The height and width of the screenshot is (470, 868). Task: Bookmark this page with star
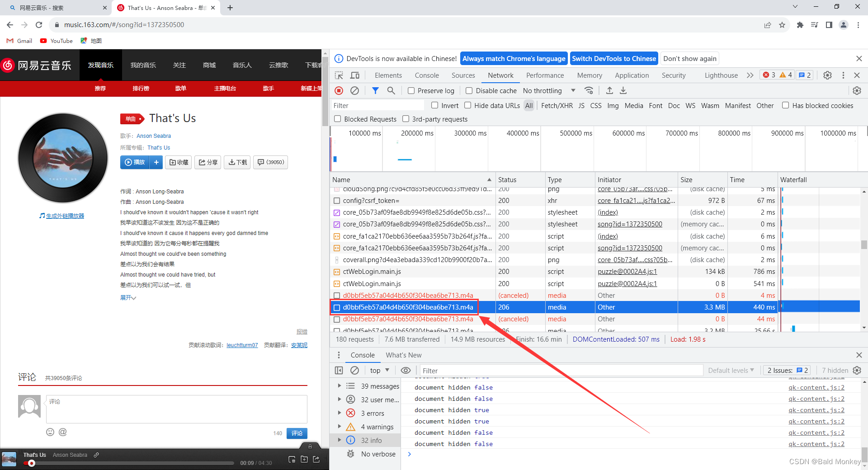[782, 25]
